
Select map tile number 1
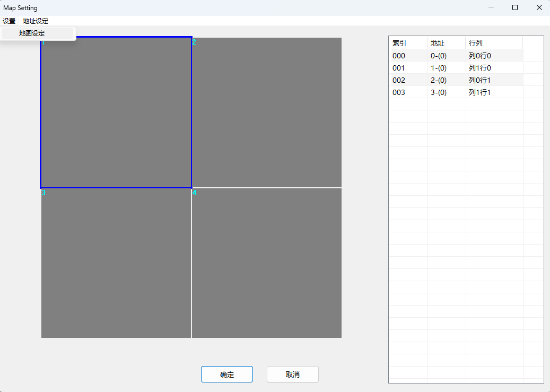(x=116, y=112)
